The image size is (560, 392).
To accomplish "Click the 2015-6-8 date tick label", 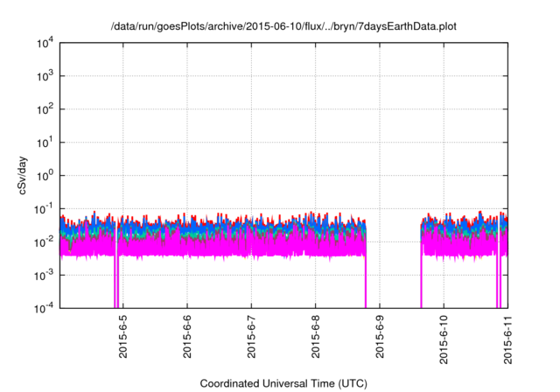I will tap(315, 337).
